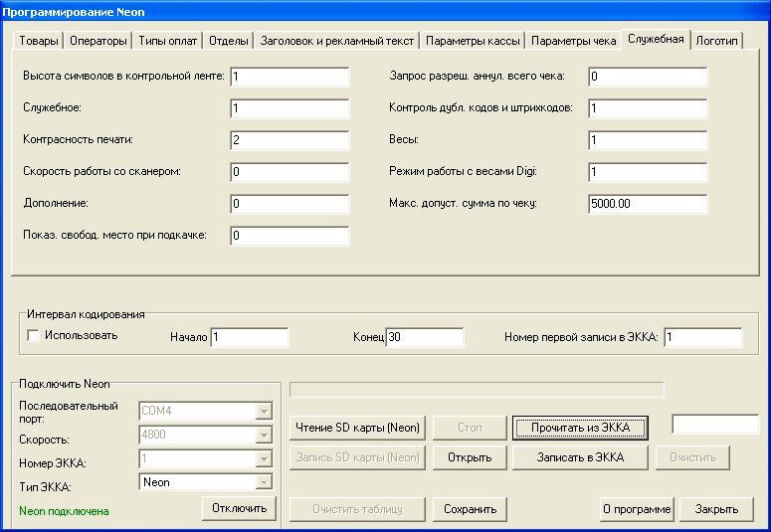Click the Прочитать из ЭККА button

point(580,428)
